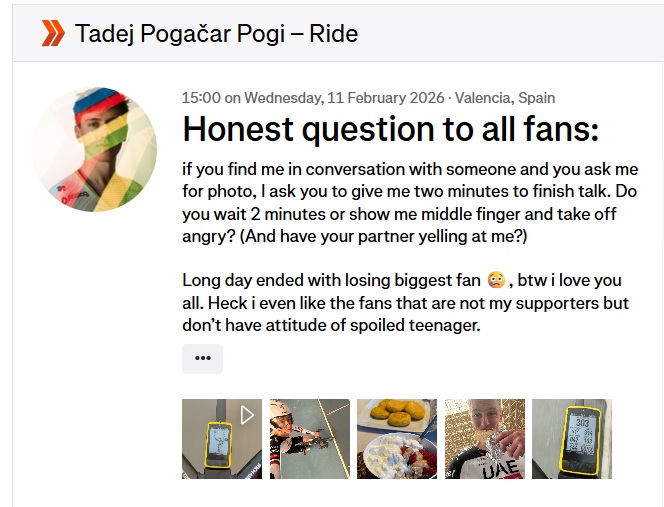The width and height of the screenshot is (664, 507).
Task: Open the overhead cyclist photo thumbnail
Action: 309,439
